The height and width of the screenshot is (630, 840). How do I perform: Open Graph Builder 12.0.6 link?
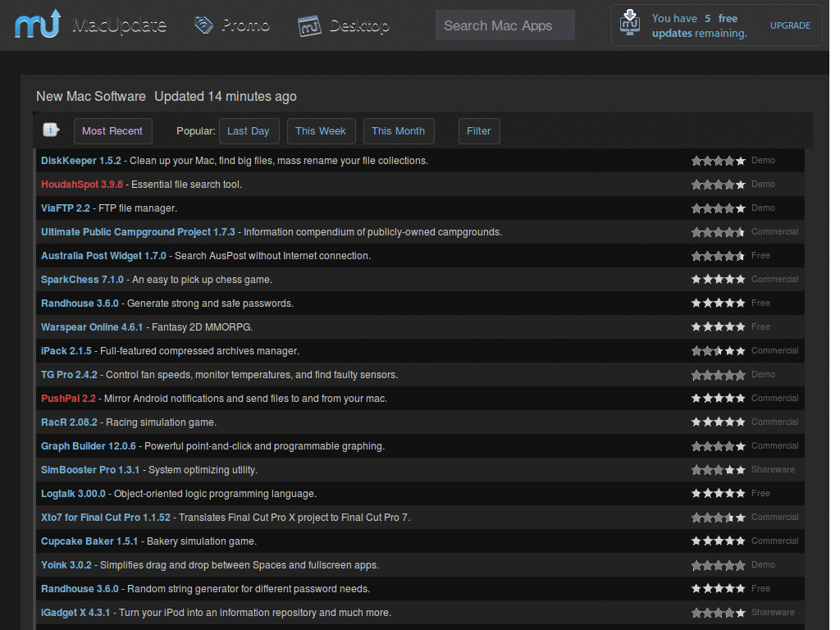(89, 445)
